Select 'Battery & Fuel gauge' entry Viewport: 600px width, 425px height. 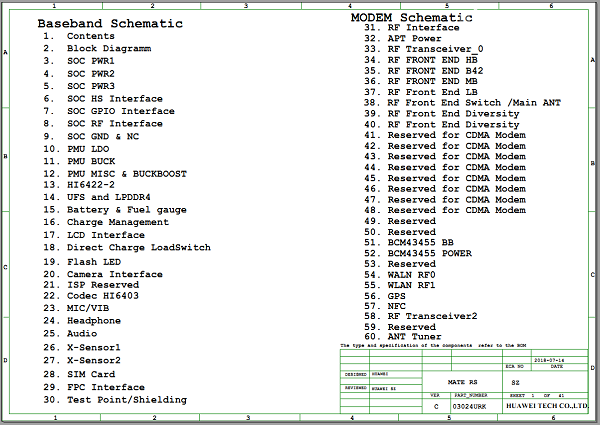tap(126, 210)
